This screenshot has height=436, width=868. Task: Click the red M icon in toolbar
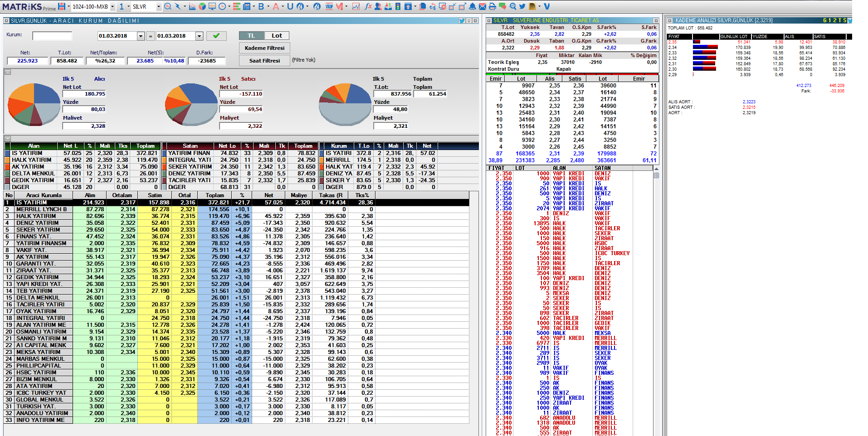point(339,6)
